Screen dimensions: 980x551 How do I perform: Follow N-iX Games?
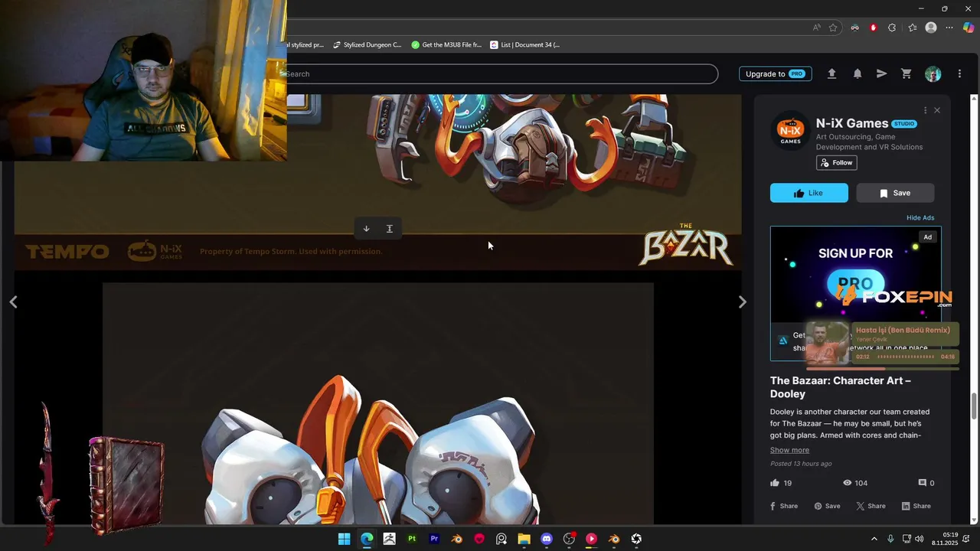tap(836, 162)
